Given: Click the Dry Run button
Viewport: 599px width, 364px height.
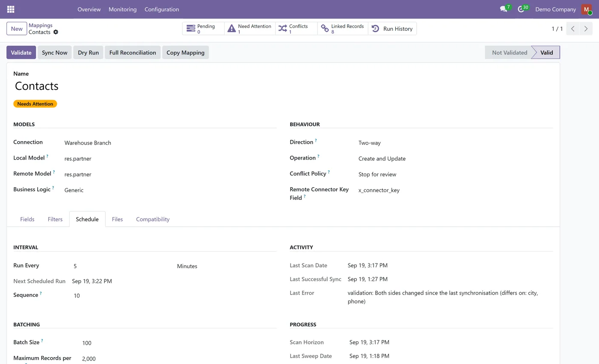Looking at the screenshot, I should click(88, 53).
